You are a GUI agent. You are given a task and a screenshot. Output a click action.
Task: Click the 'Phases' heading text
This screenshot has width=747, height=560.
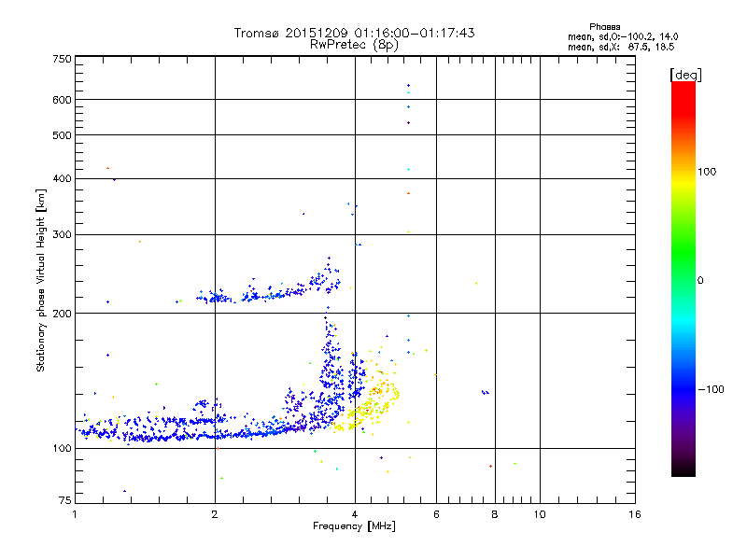point(604,27)
